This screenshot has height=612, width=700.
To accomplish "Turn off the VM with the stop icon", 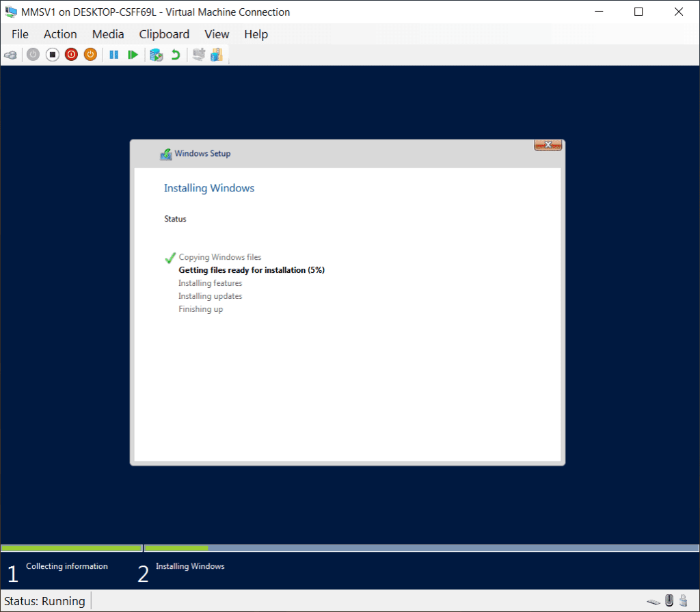I will [x=52, y=55].
